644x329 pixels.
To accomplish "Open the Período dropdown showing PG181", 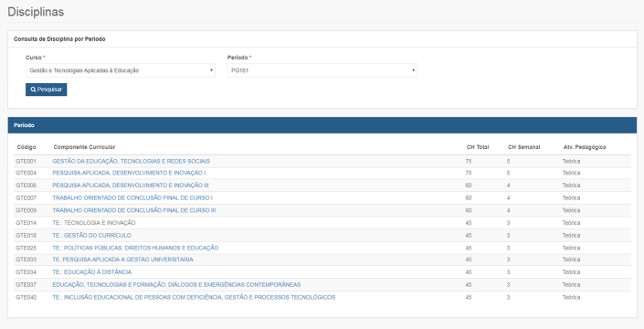I will point(322,70).
